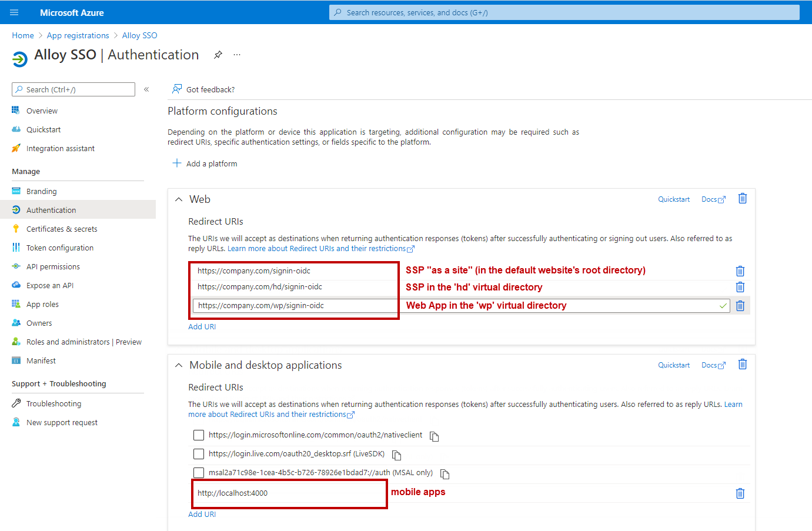Click Add URI under Web redirect URIs
The image size is (812, 531).
point(202,326)
